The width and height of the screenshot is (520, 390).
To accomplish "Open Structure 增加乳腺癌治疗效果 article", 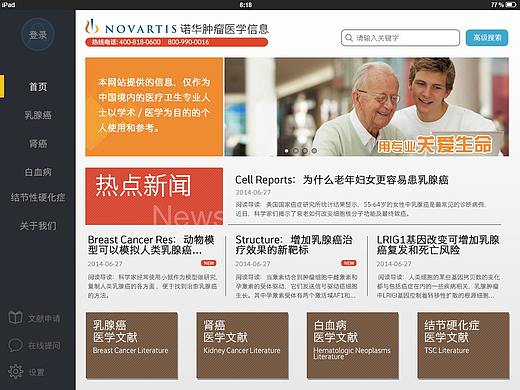I will [x=294, y=245].
